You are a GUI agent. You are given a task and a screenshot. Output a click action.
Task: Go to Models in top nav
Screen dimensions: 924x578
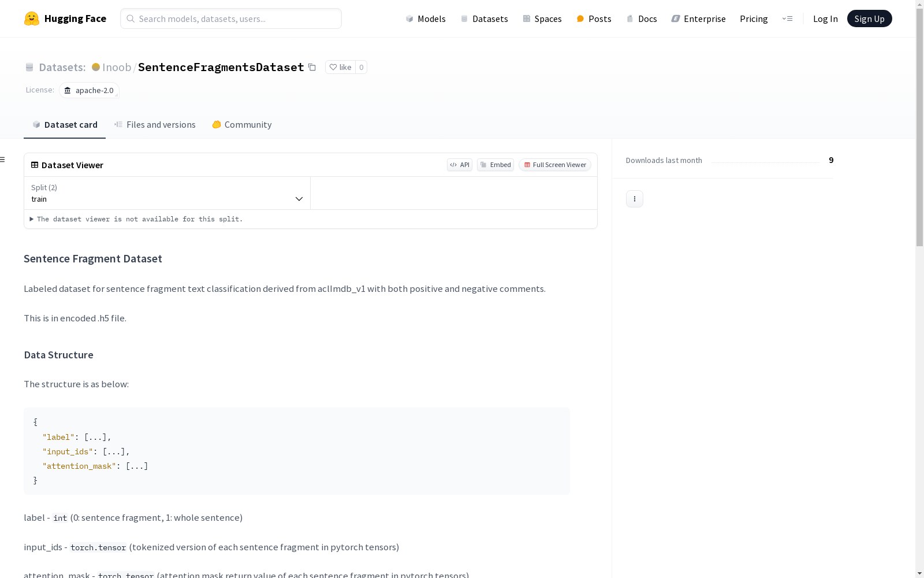pos(426,18)
